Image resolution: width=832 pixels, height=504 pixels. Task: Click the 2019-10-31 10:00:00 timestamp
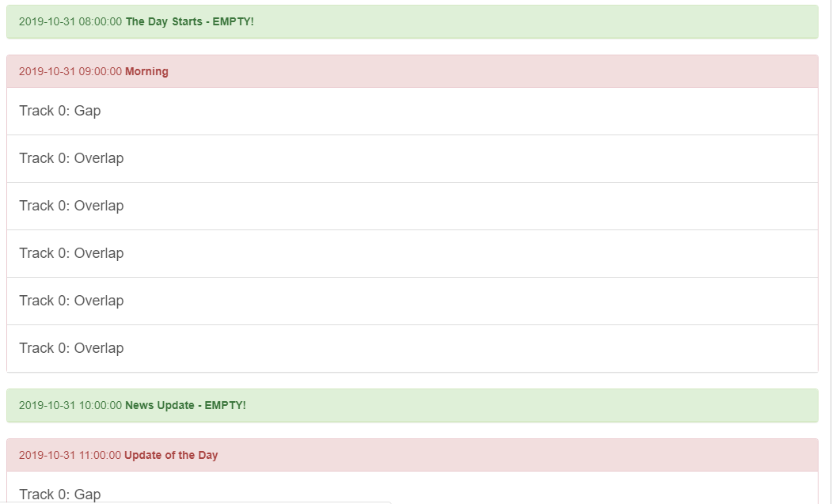[70, 405]
